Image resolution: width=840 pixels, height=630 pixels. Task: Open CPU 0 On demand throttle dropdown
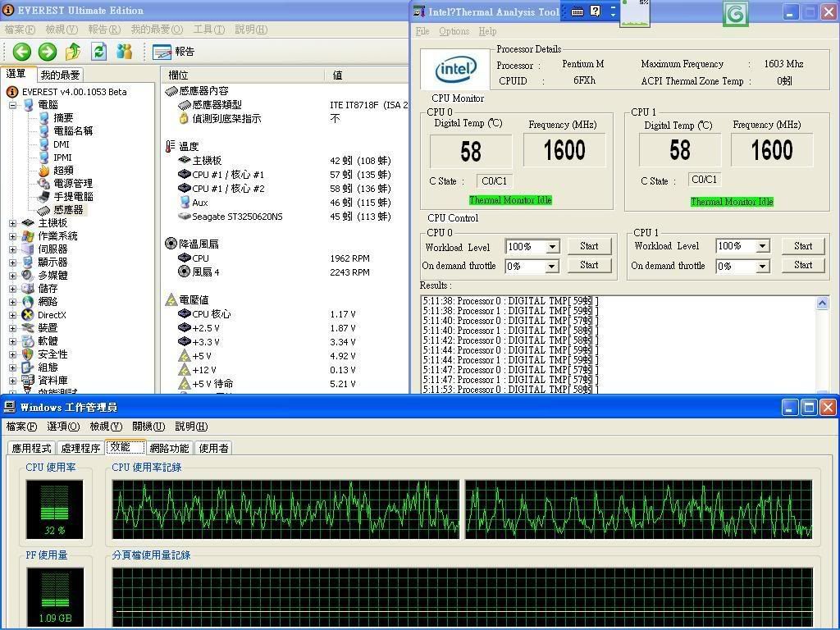click(x=552, y=267)
